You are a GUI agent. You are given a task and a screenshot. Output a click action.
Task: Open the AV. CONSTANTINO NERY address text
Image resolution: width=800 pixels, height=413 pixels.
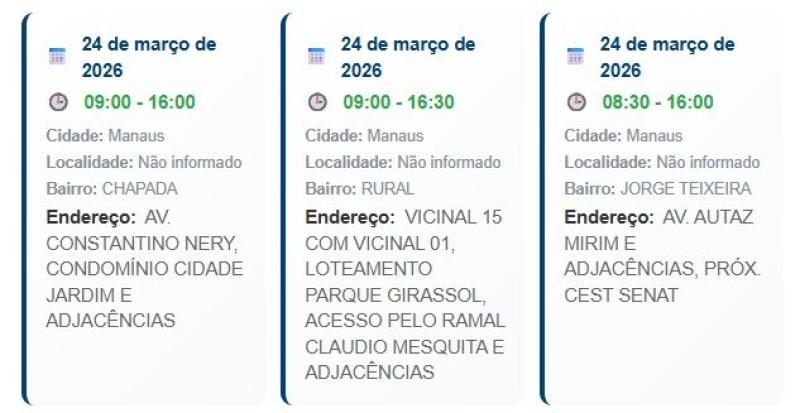(144, 268)
